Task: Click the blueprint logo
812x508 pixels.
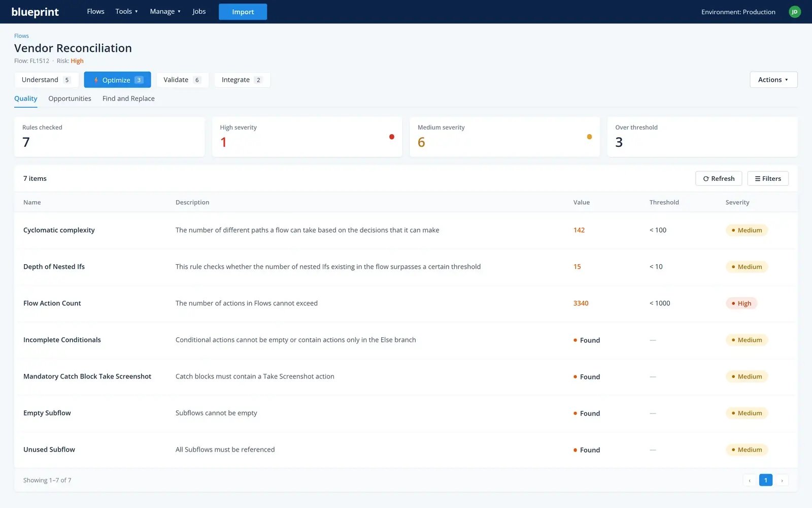Action: [x=35, y=12]
